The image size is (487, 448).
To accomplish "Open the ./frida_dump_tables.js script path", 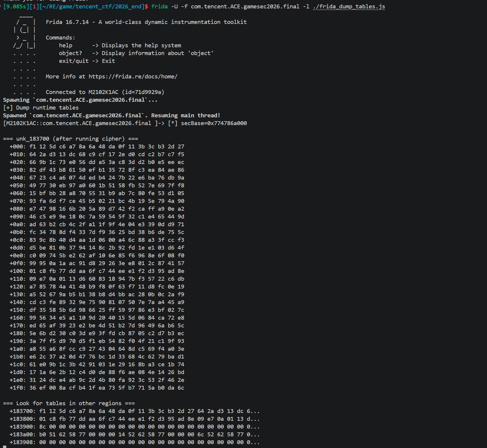I will point(349,7).
